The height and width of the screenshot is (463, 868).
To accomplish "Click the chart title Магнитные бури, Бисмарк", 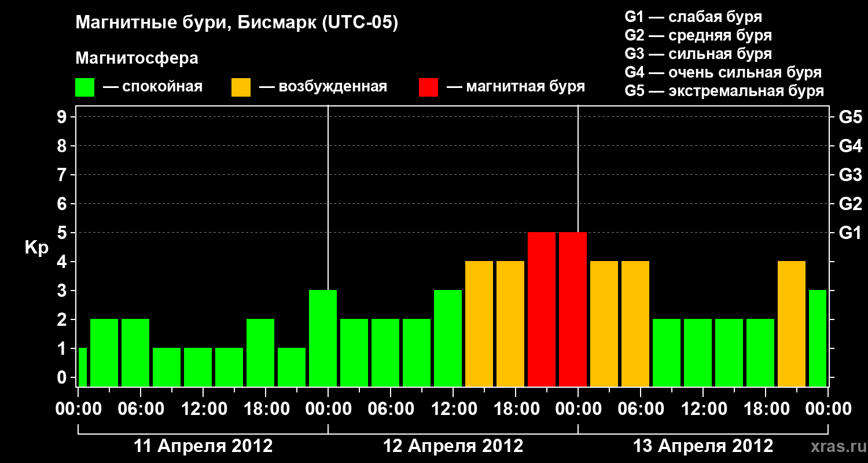I will point(237,24).
